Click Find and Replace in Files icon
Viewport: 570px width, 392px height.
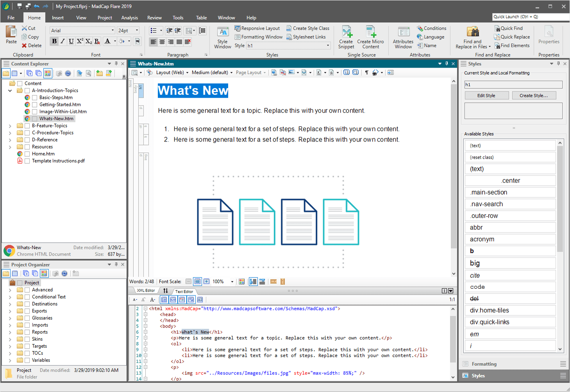[x=473, y=33]
